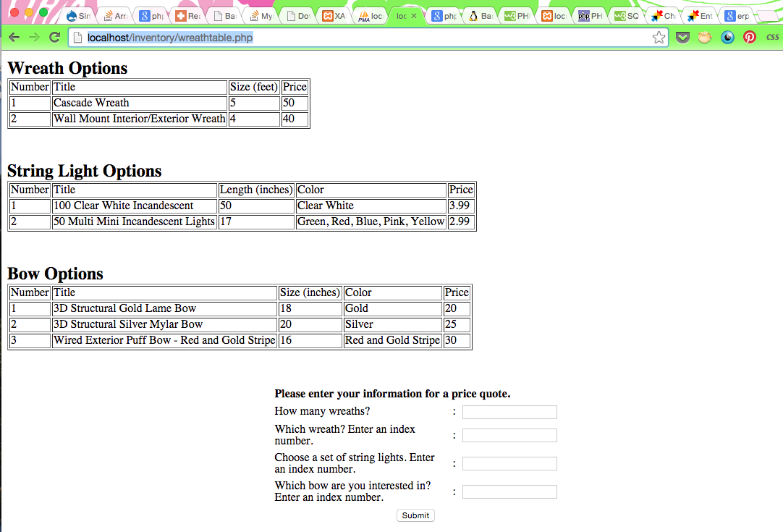This screenshot has width=783, height=532.
Task: Open the 'Ch' tab
Action: 663,16
